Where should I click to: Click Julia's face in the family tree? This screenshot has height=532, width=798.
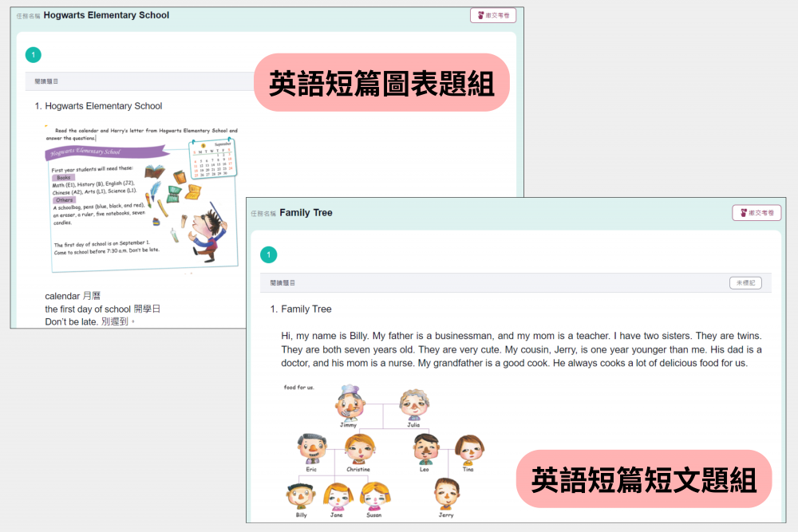413,404
